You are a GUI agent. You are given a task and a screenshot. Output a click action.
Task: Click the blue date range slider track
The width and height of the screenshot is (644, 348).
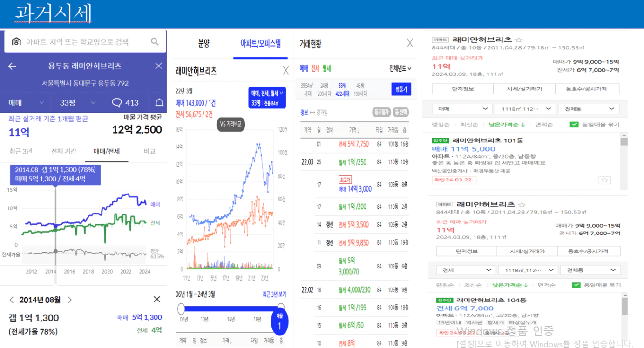230,308
